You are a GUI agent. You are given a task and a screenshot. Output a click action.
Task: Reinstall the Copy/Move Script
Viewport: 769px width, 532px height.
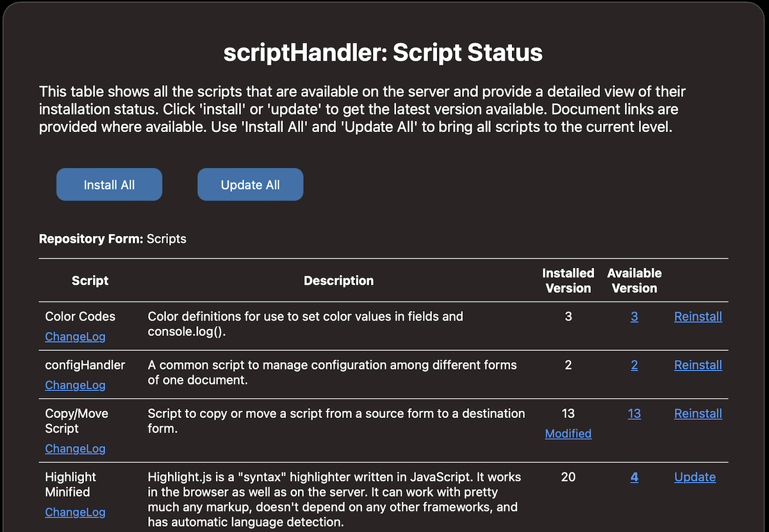coord(698,414)
